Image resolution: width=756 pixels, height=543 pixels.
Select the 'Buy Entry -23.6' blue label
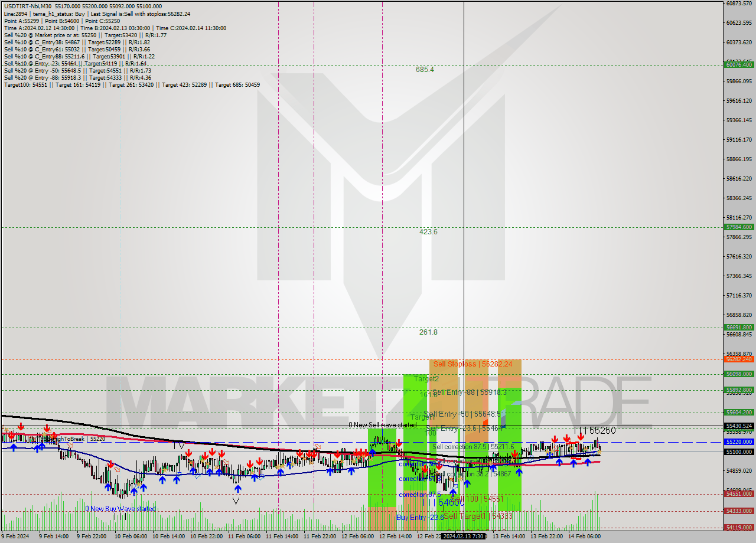419,517
